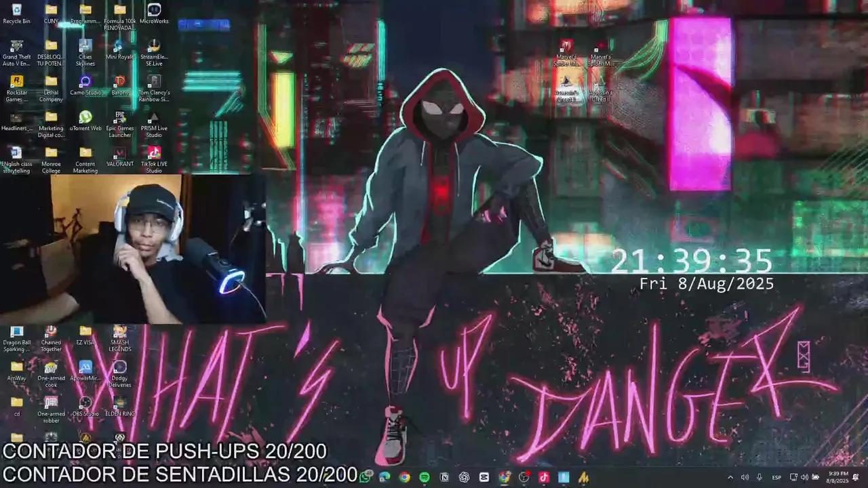Open the Recycle Bin desktop icon
This screenshot has height=488, width=868.
16,14
